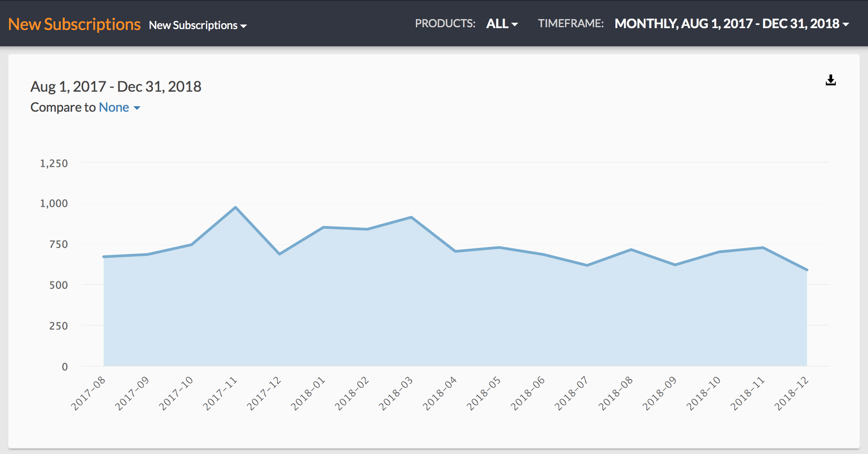
Task: Click the 2018-05 point on the line
Action: [499, 247]
